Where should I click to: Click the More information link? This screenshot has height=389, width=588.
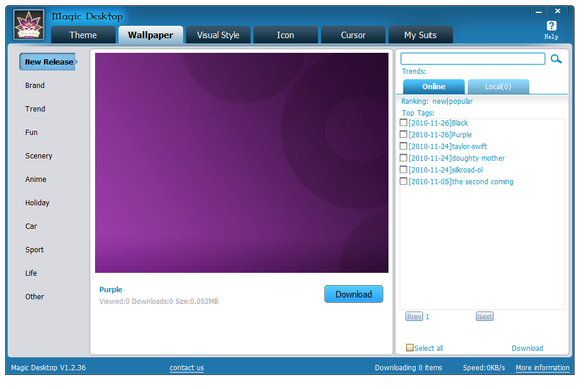pos(542,368)
